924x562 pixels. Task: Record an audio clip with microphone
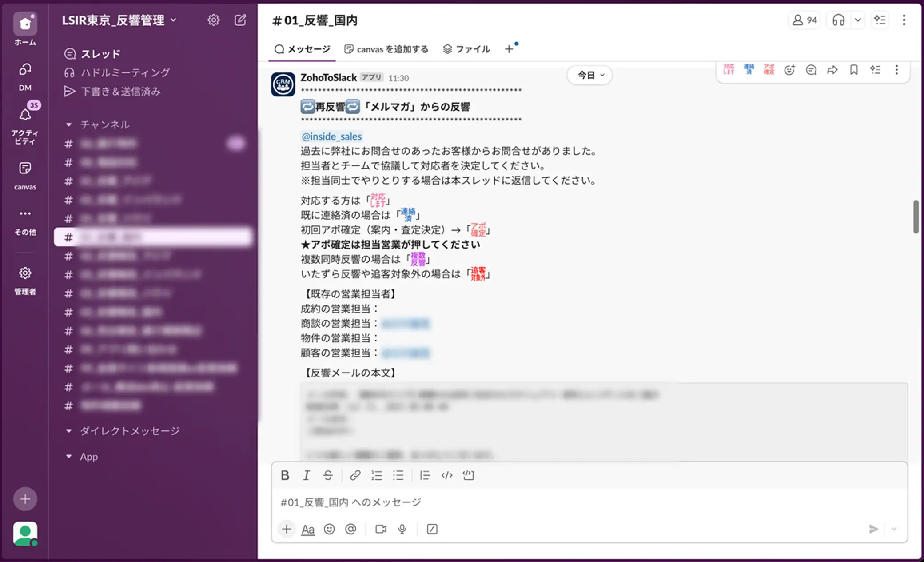point(402,529)
